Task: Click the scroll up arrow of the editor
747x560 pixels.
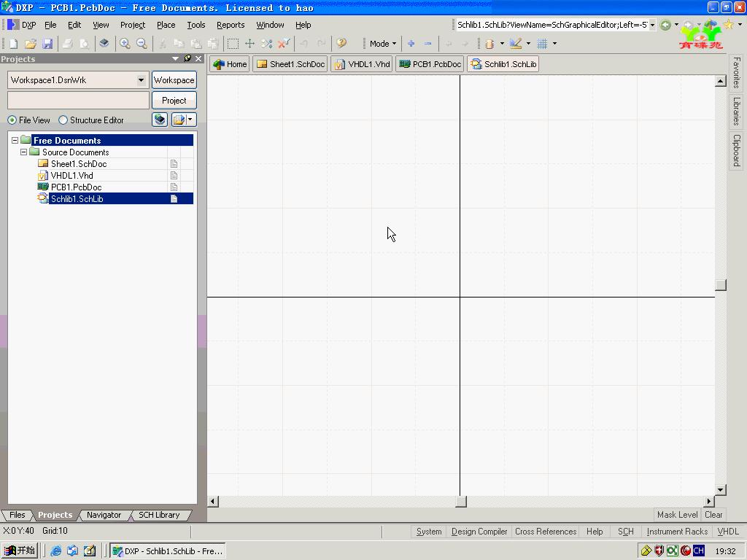Action: click(721, 81)
